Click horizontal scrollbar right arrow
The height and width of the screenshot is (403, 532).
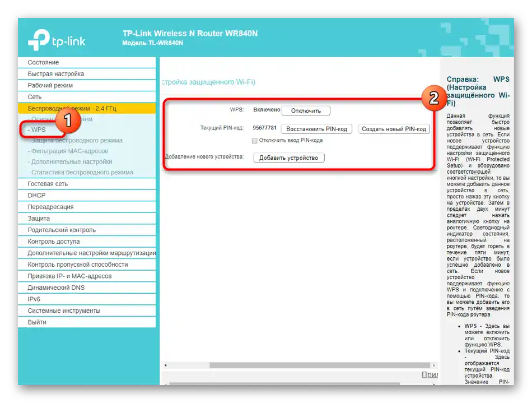point(434,365)
